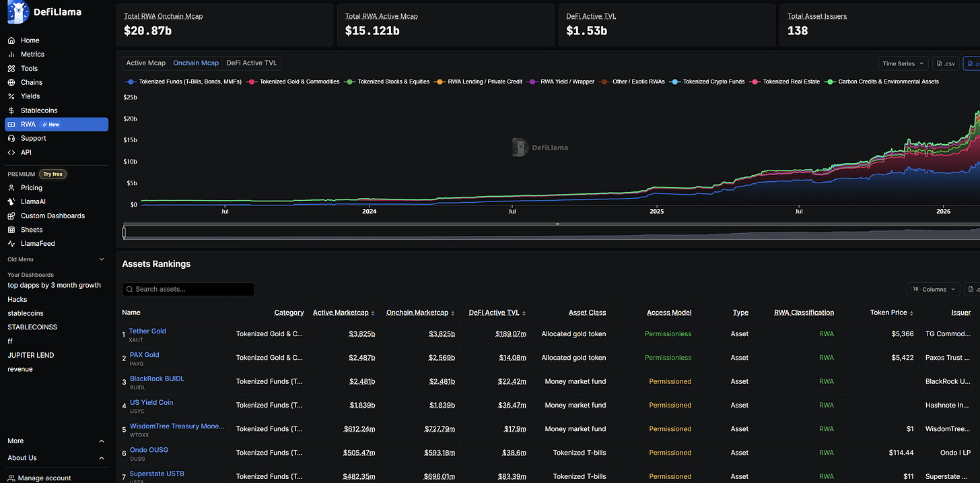Image resolution: width=980 pixels, height=483 pixels.
Task: Switch to DeFi Active TVL tab
Action: pos(252,63)
